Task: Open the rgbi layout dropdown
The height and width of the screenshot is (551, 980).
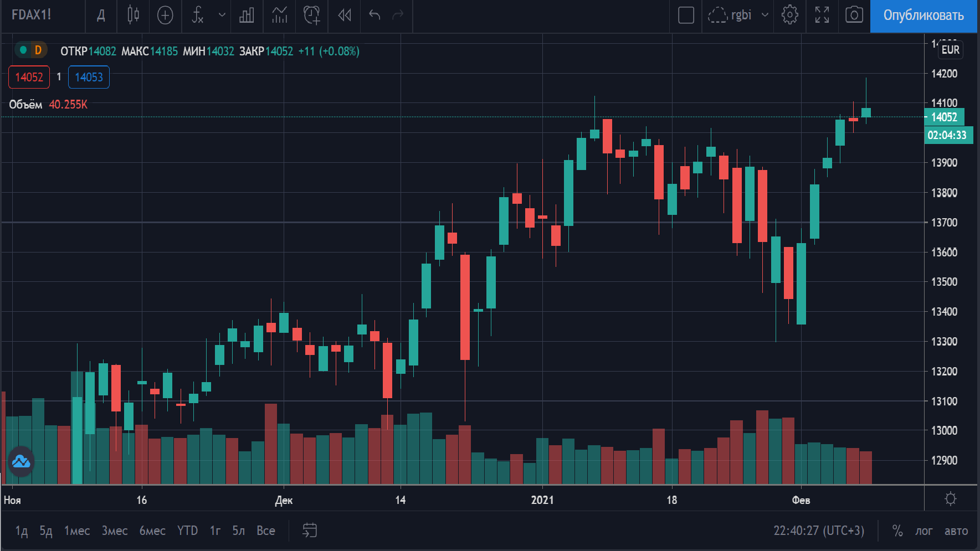Action: (x=740, y=15)
